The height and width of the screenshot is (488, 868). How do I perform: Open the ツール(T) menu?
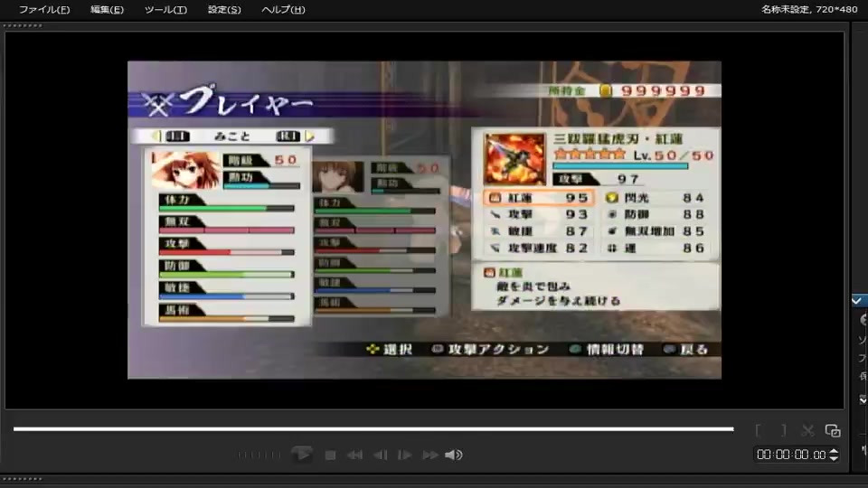tap(165, 9)
